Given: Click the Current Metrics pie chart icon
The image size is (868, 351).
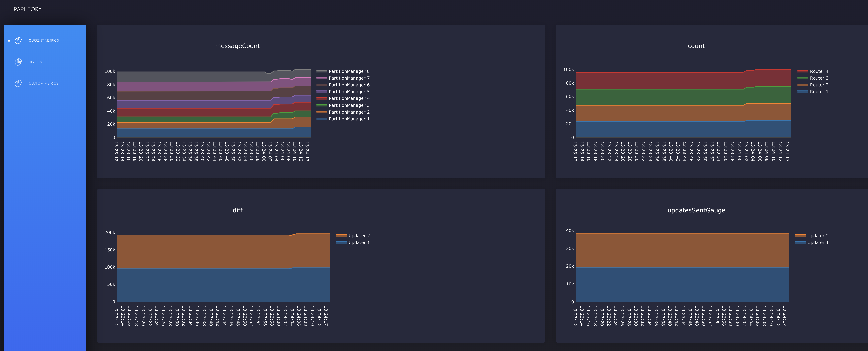Looking at the screenshot, I should [18, 40].
